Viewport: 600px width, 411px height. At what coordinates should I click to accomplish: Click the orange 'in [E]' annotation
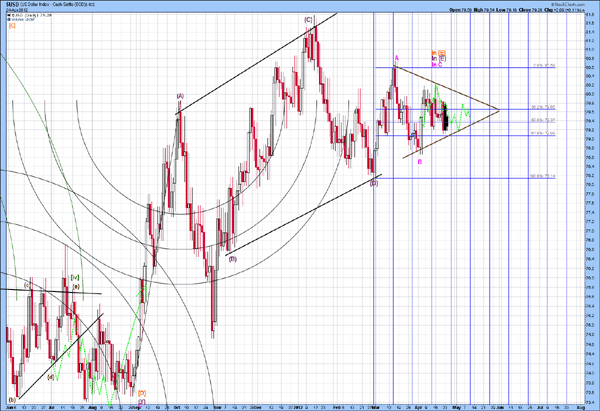coord(439,52)
